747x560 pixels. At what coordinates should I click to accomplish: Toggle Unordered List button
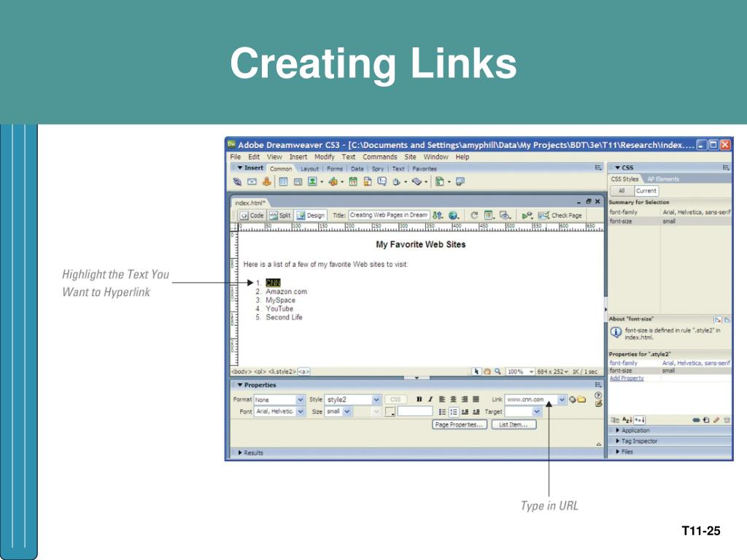tap(442, 412)
